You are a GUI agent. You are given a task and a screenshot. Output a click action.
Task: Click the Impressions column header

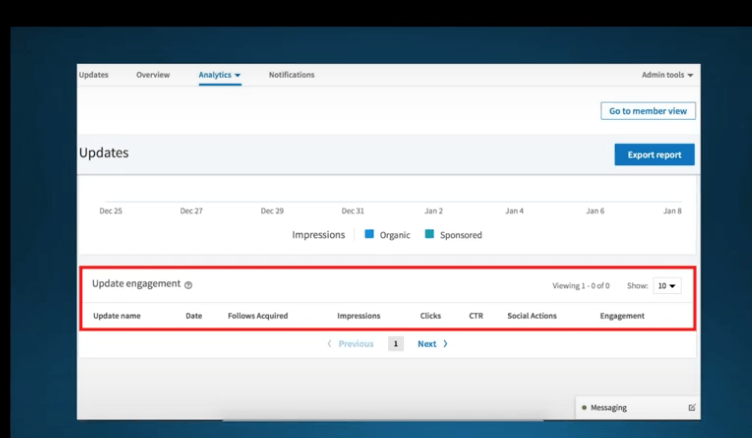(358, 316)
